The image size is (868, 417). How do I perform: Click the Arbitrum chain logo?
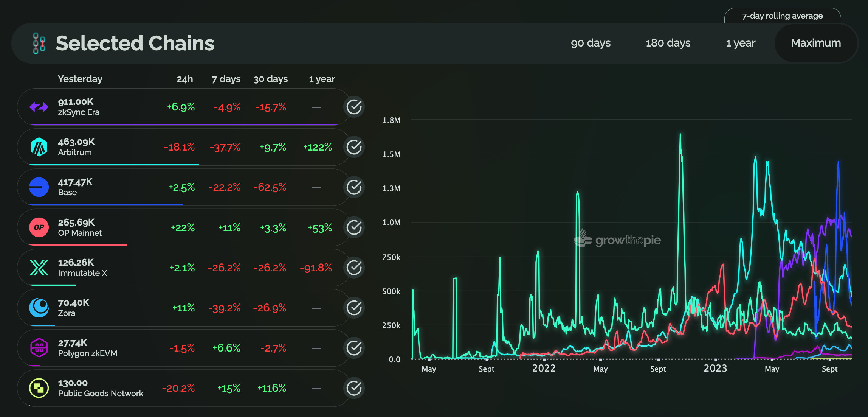click(39, 147)
